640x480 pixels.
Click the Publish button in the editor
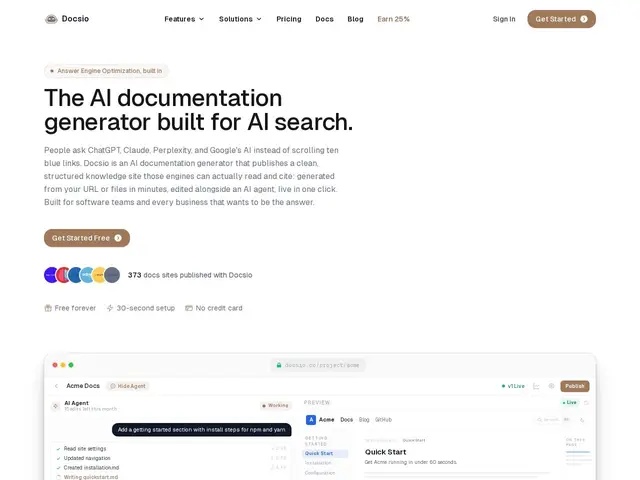point(575,386)
